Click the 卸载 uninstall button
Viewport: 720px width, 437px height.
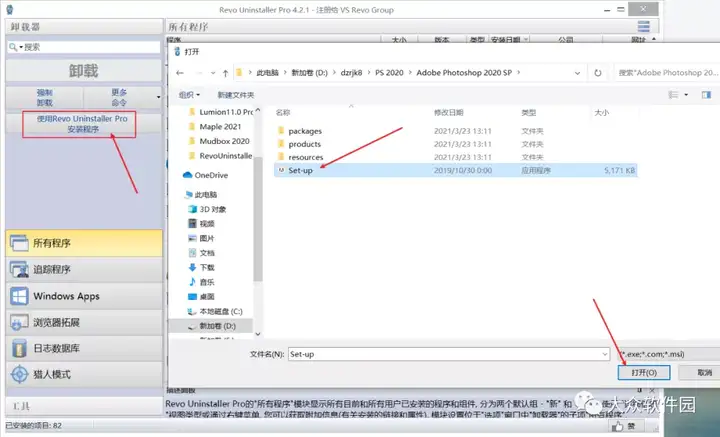84,71
